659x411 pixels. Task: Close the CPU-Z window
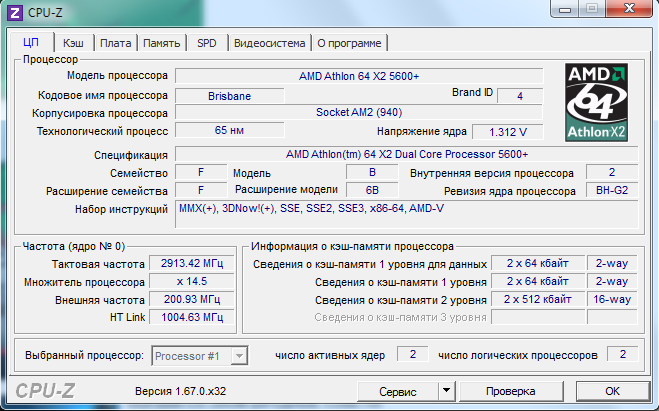[x=629, y=8]
